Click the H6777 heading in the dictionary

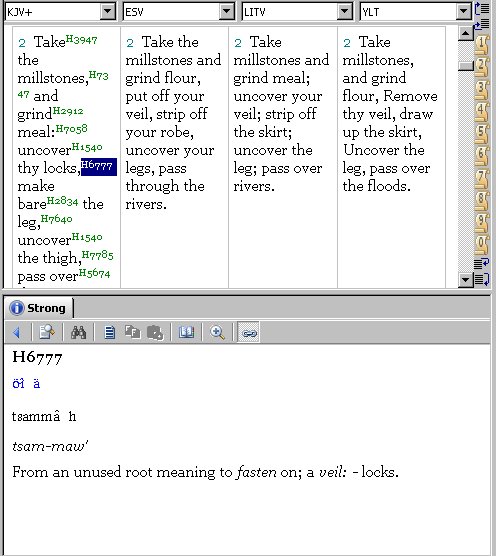click(37, 357)
